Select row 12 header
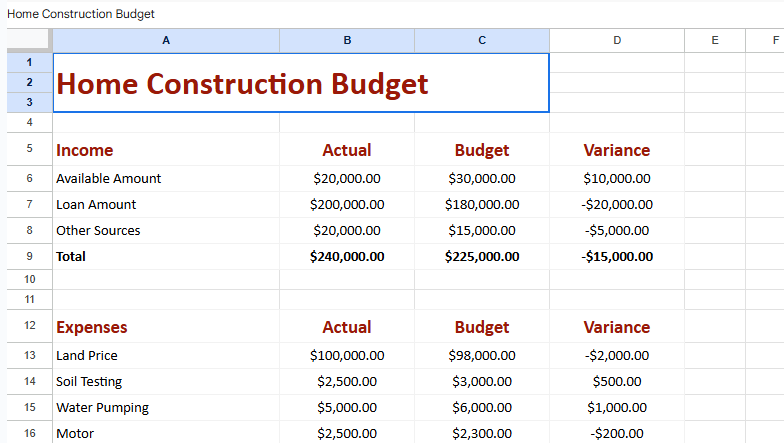 click(29, 327)
